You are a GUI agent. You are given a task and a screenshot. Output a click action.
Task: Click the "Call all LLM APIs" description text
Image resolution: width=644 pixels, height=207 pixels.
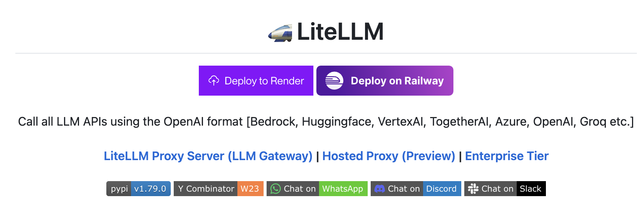point(326,121)
